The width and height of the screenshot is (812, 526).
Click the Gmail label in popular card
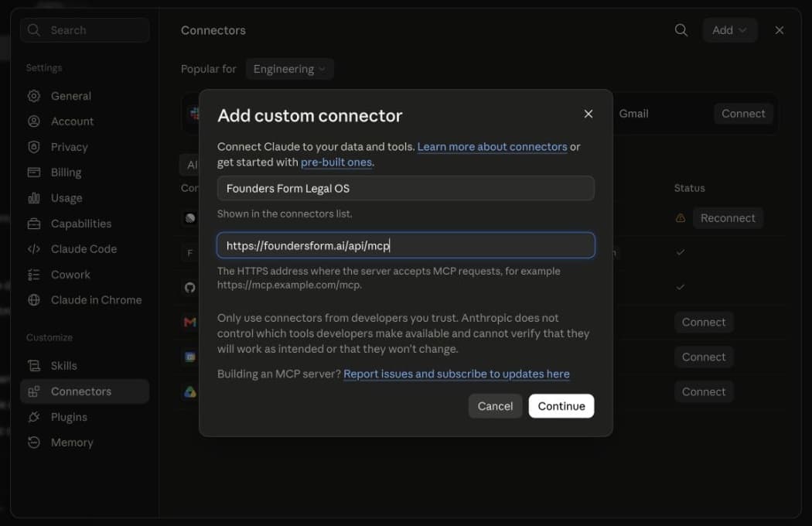tap(633, 114)
